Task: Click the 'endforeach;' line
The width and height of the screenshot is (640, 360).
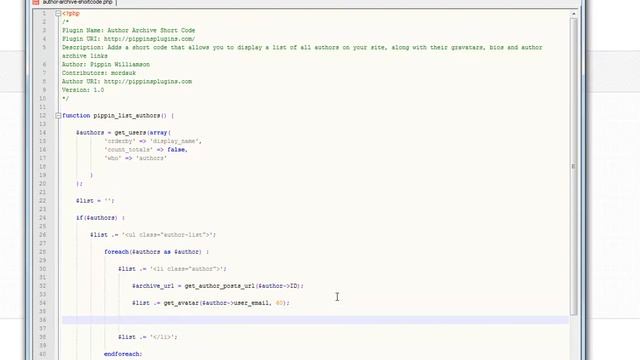Action: point(123,354)
